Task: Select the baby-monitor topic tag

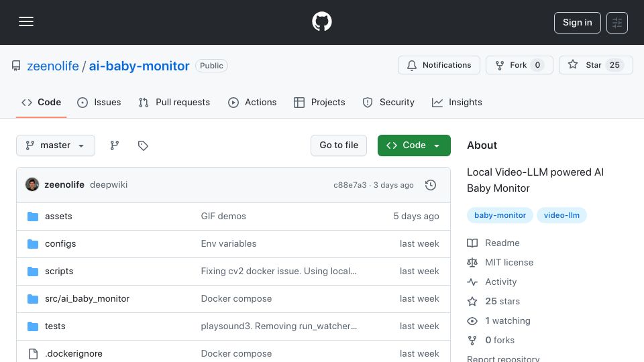Action: tap(500, 215)
